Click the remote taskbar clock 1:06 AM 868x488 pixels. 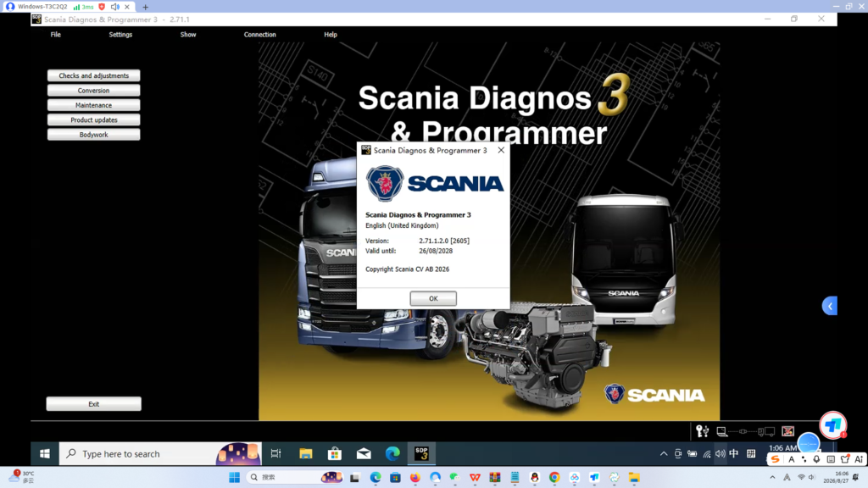pyautogui.click(x=782, y=447)
